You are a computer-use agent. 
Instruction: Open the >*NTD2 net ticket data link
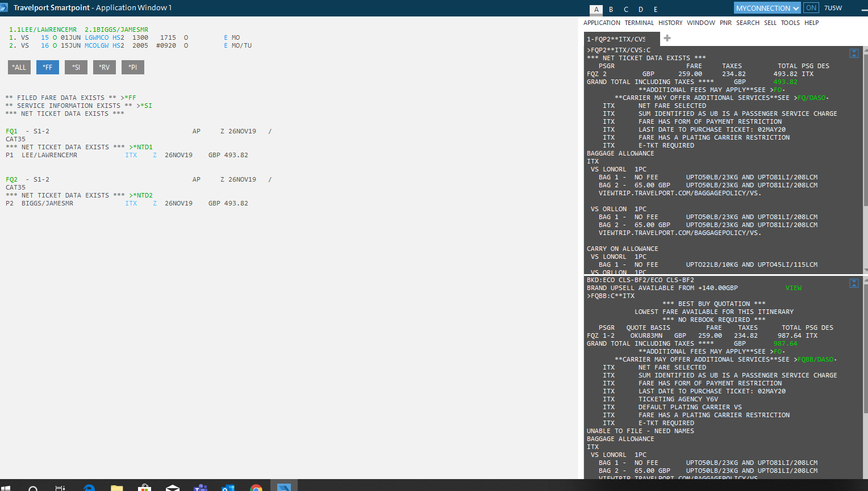pos(141,195)
